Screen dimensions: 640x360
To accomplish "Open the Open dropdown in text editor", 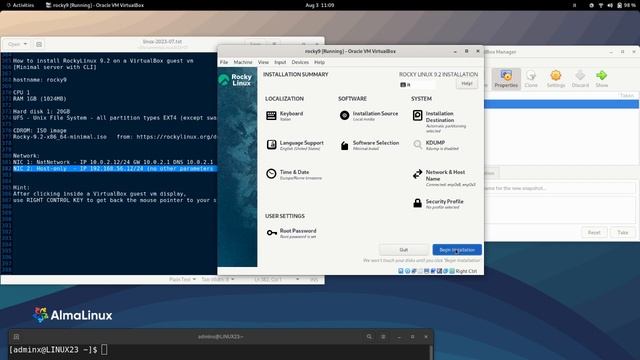I will [18, 44].
